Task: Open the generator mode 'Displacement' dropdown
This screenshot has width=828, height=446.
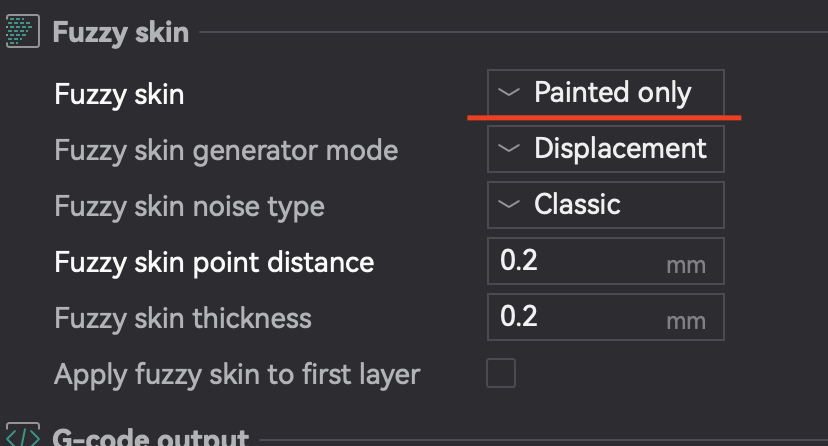Action: click(606, 149)
